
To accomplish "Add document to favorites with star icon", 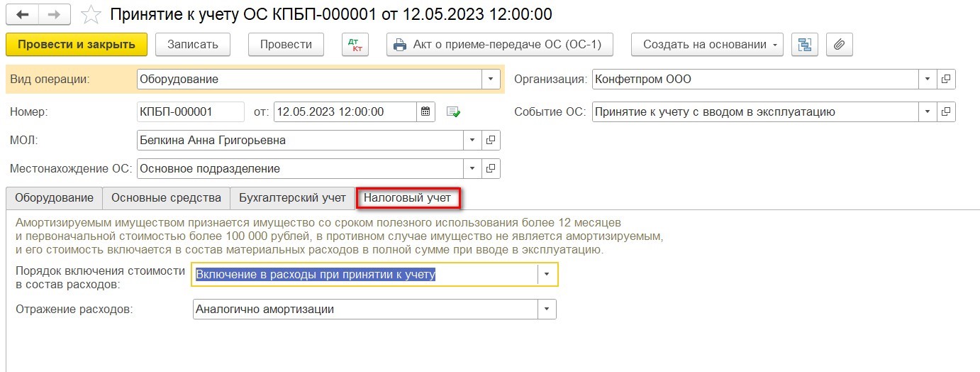I will click(90, 13).
